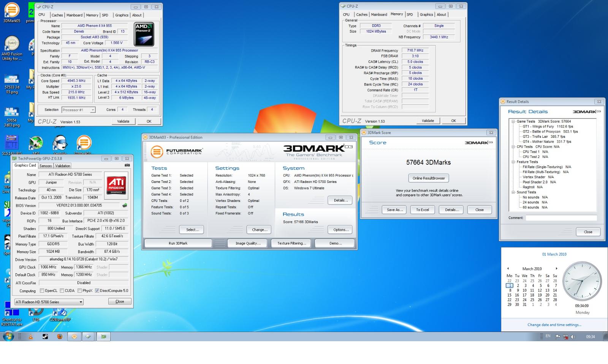
Task: Click Details button in the System section
Action: tap(340, 200)
